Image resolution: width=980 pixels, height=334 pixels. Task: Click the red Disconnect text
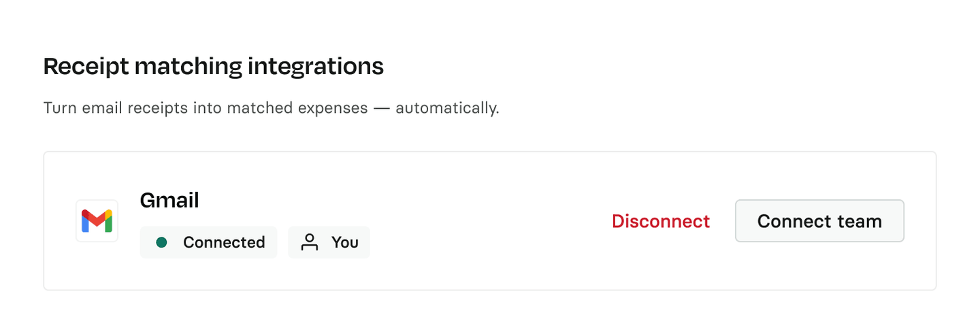point(660,221)
